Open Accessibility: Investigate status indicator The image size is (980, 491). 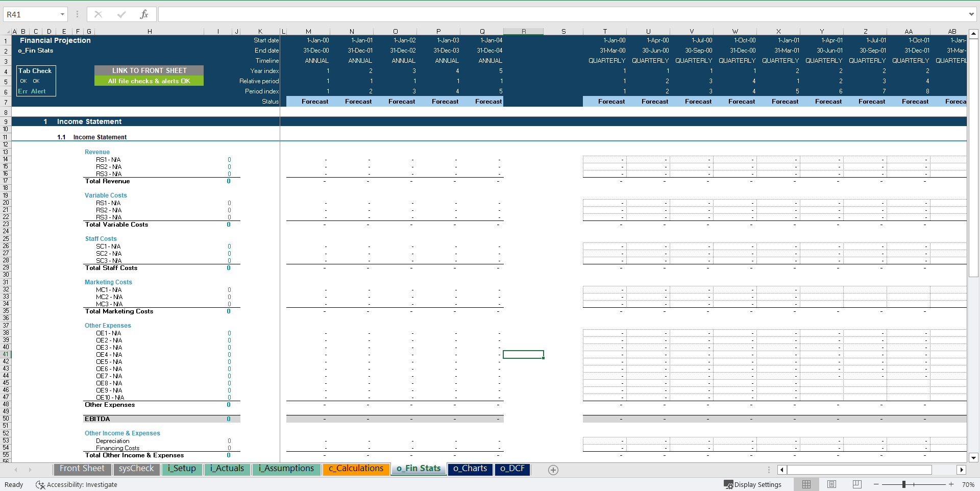point(77,484)
